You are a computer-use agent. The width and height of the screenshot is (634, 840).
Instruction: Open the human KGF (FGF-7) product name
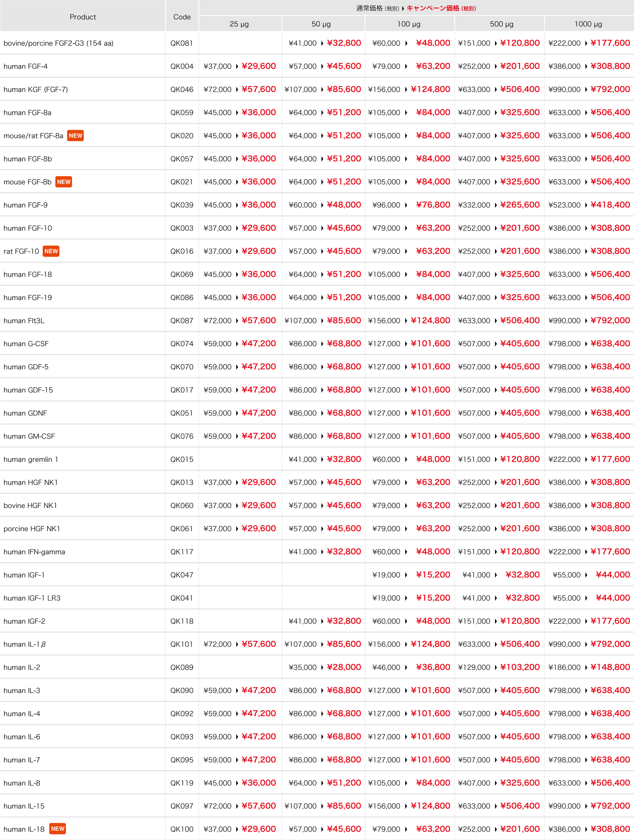click(36, 89)
